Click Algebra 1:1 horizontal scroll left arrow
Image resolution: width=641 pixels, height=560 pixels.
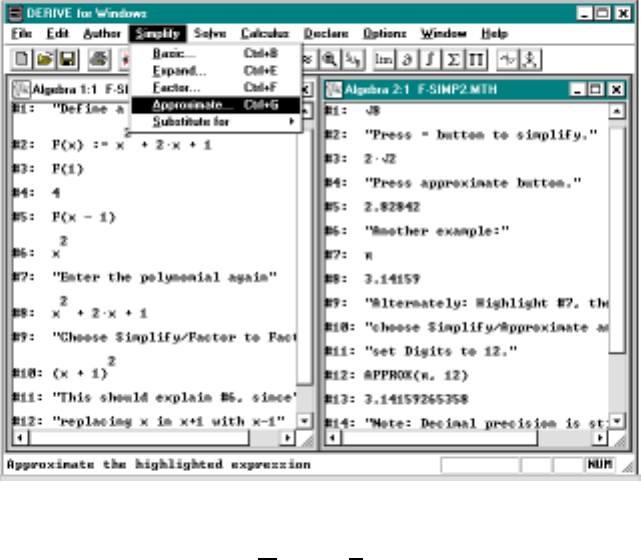(20, 438)
